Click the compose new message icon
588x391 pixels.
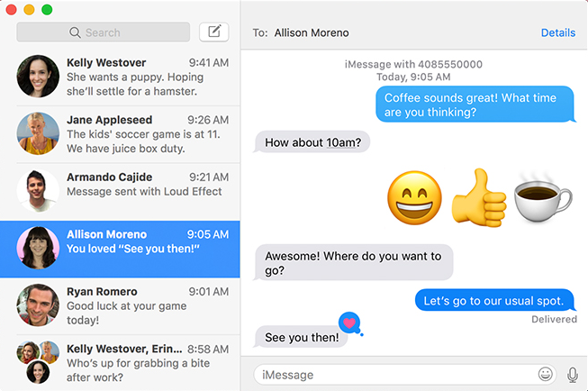(x=213, y=32)
